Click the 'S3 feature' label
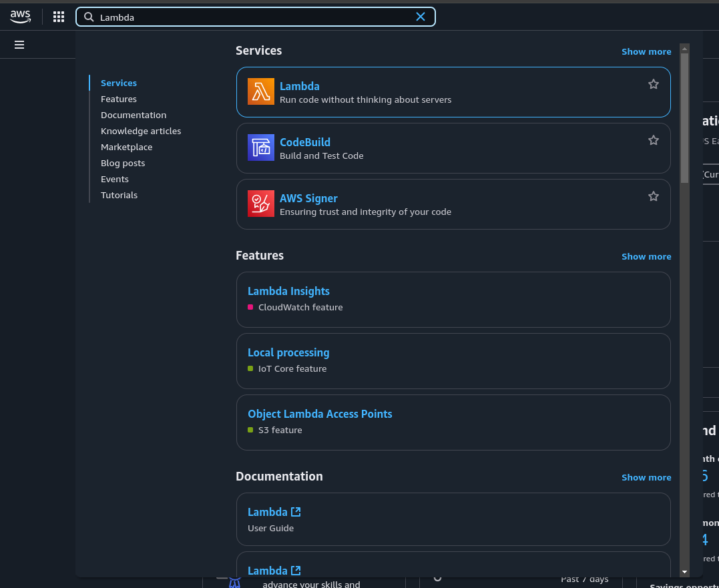The height and width of the screenshot is (588, 719). [280, 430]
